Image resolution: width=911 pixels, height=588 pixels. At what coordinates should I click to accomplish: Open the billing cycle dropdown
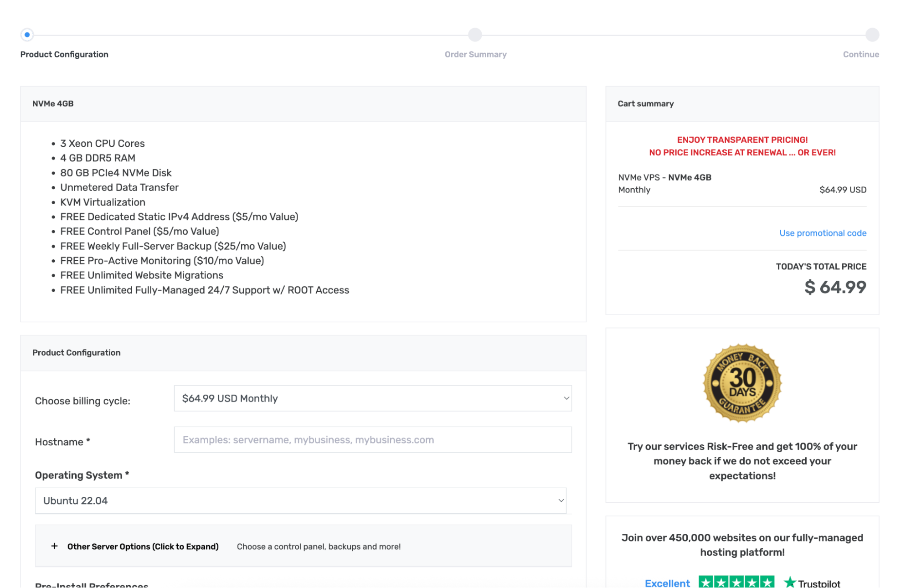373,398
